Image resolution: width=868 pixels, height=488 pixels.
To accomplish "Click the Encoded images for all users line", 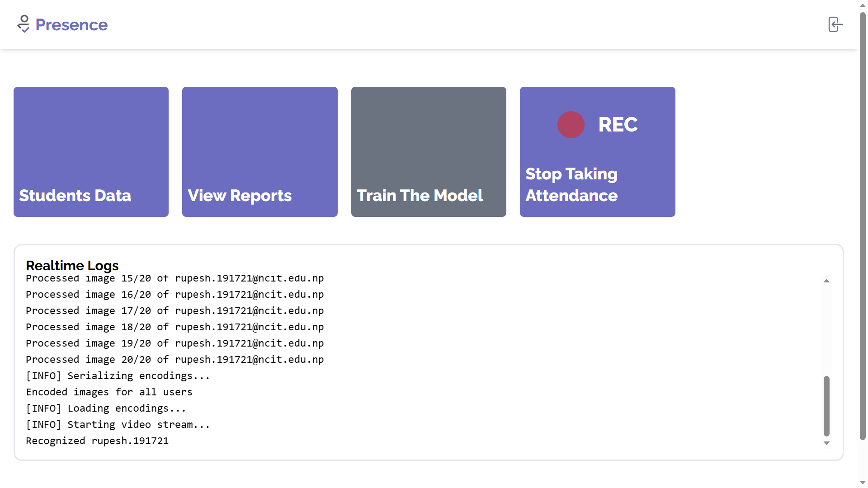I will (x=109, y=392).
